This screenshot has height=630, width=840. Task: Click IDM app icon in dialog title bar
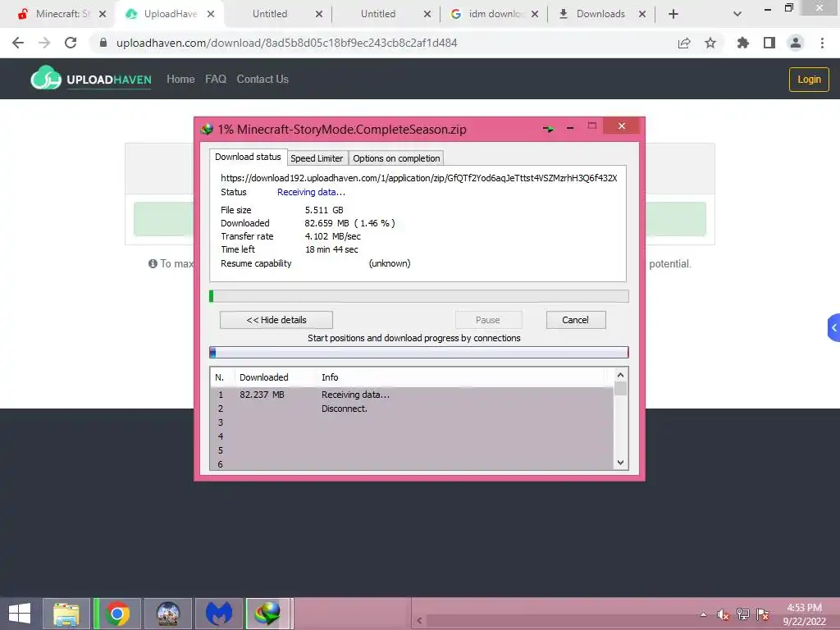[x=207, y=129]
